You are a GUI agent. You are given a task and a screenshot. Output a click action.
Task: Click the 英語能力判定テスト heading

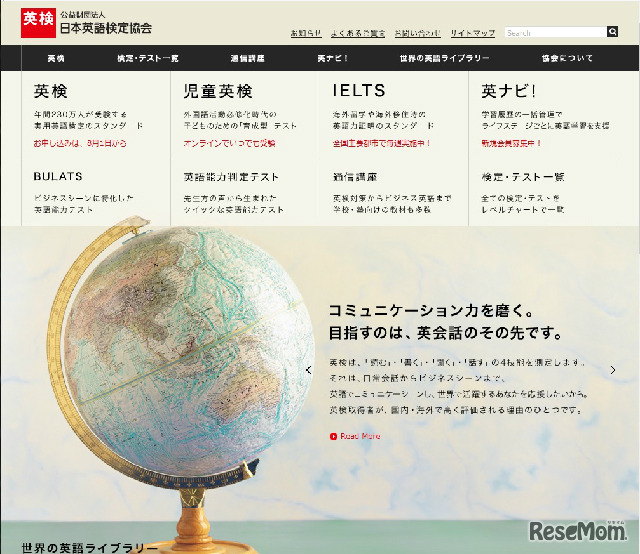pyautogui.click(x=231, y=177)
